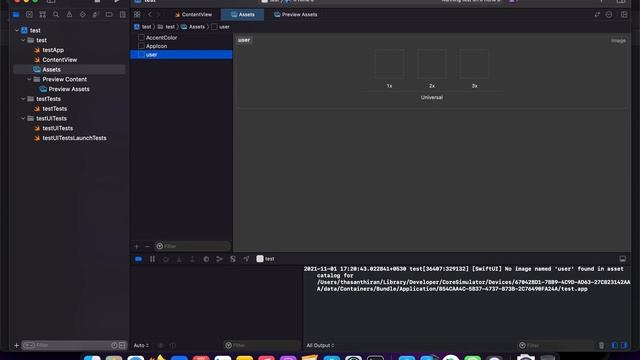This screenshot has width=640, height=360.
Task: Click the 1x image slot
Action: (x=389, y=64)
